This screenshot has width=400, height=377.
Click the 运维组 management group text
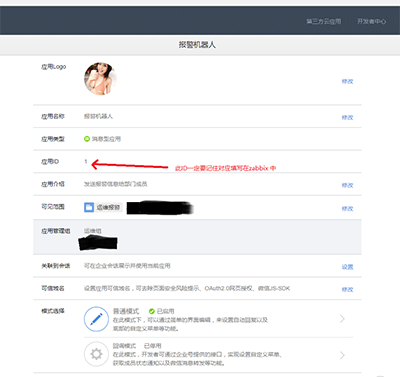(93, 231)
